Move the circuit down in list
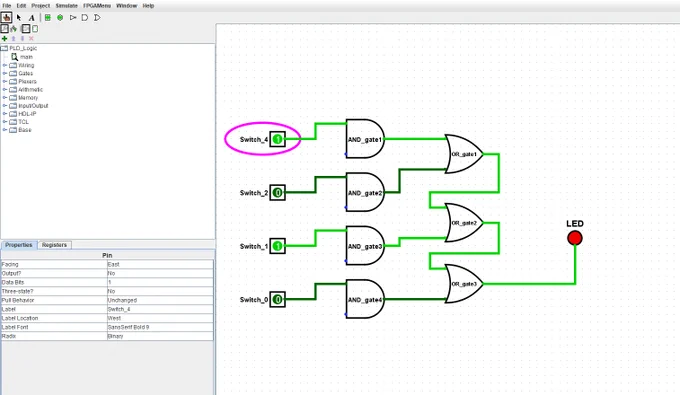 tap(22, 39)
